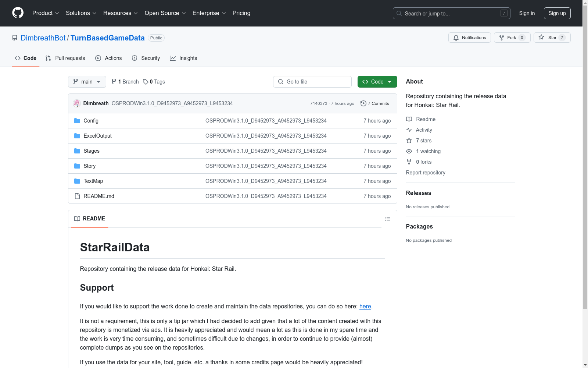Click the Star count 7

click(562, 38)
